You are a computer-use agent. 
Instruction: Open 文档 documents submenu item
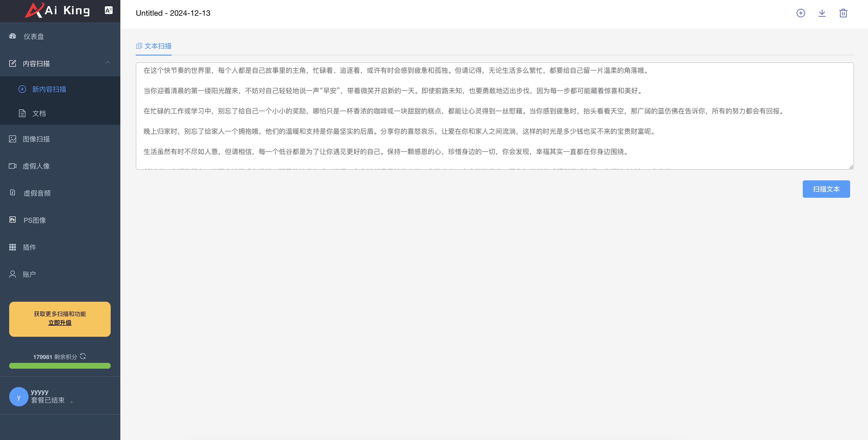click(39, 113)
